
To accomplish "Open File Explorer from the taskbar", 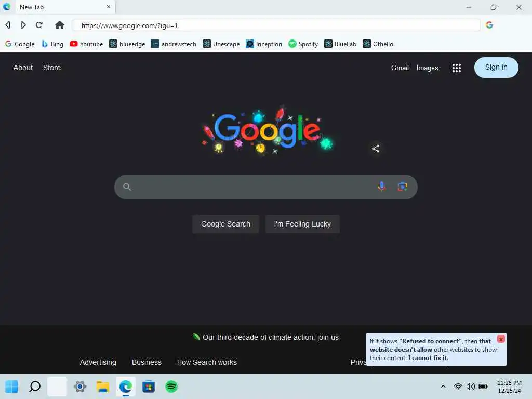I will [103, 387].
